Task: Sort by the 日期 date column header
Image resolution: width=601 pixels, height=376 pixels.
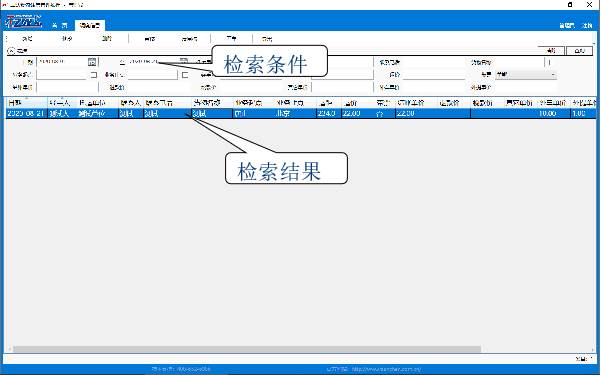Action: 26,103
